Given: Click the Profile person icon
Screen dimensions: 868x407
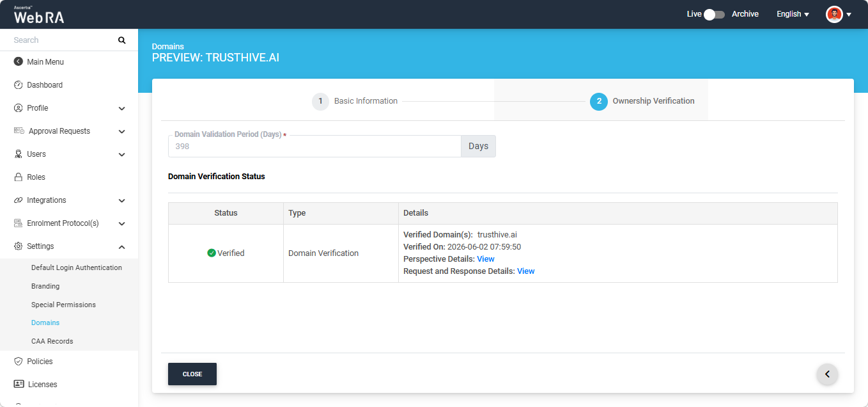Looking at the screenshot, I should pyautogui.click(x=18, y=108).
